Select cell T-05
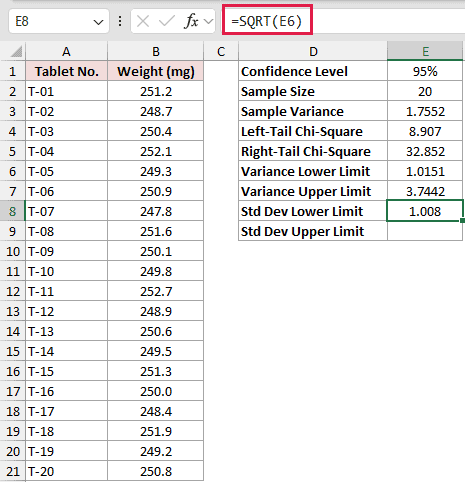 pos(67,171)
